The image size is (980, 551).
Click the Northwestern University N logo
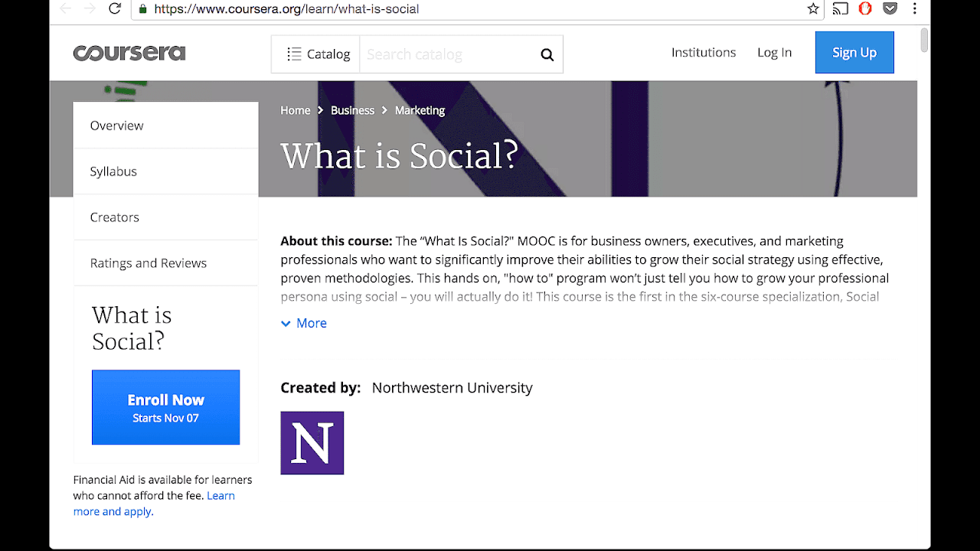point(312,443)
